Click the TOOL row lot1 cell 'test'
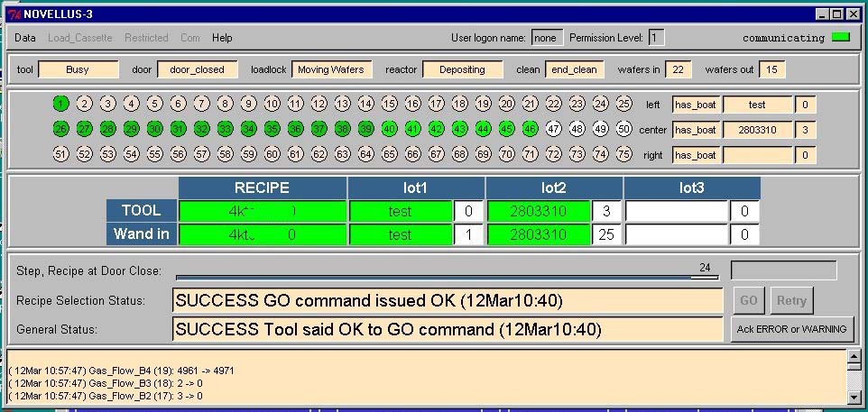This screenshot has width=868, height=412. pos(401,211)
